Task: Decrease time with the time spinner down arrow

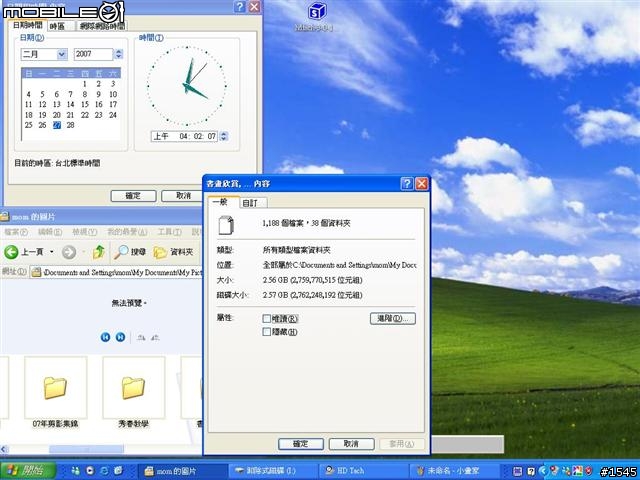Action: [224, 139]
